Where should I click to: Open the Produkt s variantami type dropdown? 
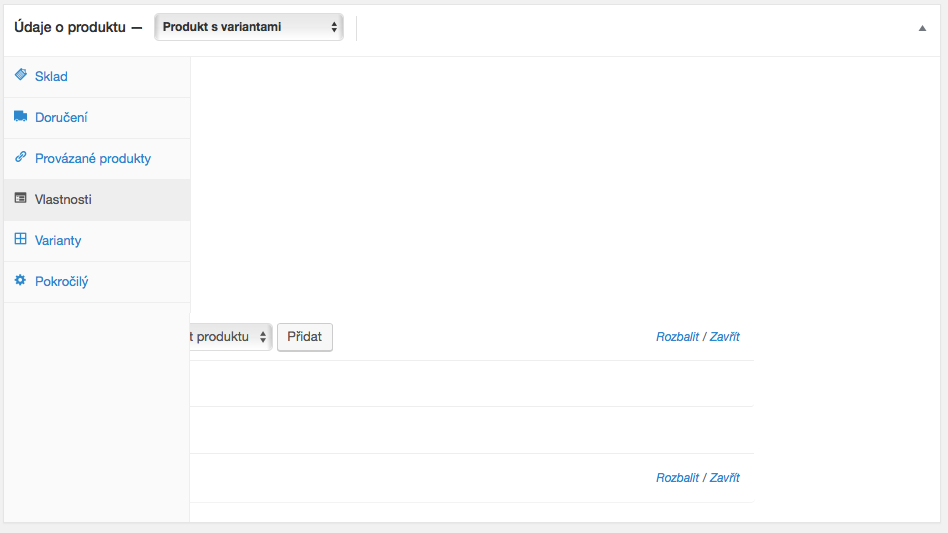tap(249, 27)
